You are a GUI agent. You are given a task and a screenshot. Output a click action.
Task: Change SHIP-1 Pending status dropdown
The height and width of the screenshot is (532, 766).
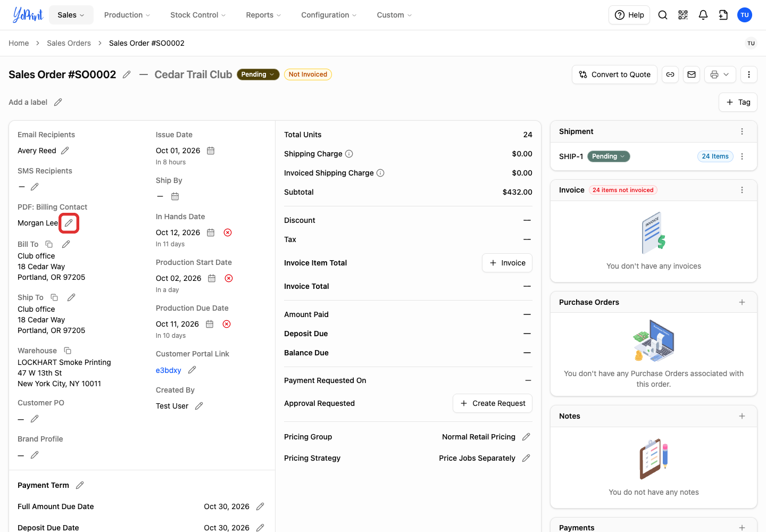click(x=609, y=156)
